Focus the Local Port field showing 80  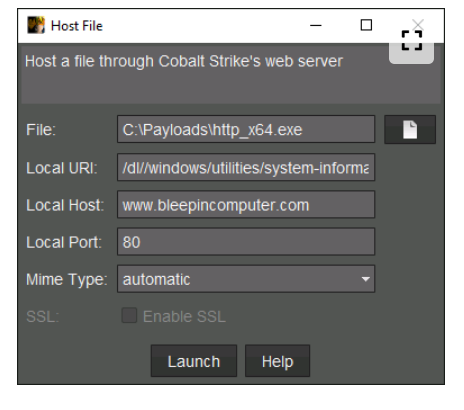246,242
